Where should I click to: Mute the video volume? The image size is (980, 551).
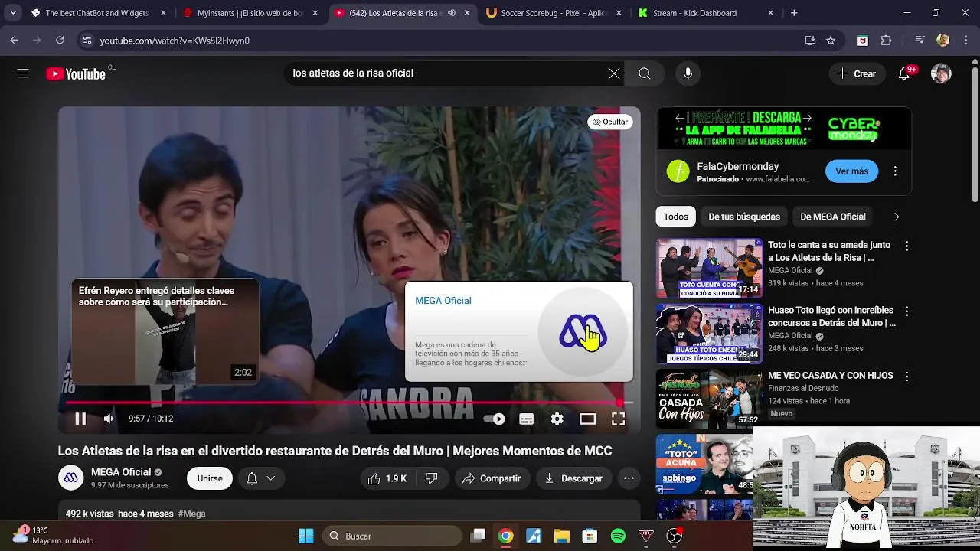(109, 419)
